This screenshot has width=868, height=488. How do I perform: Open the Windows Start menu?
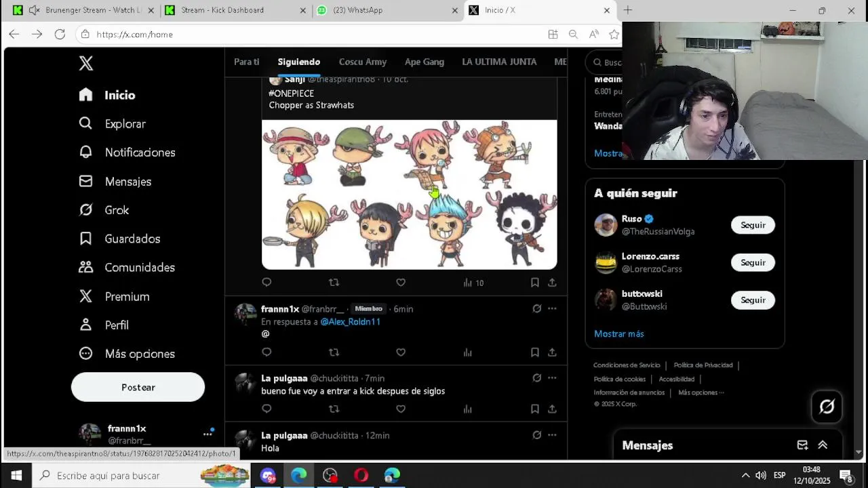pos(16,475)
